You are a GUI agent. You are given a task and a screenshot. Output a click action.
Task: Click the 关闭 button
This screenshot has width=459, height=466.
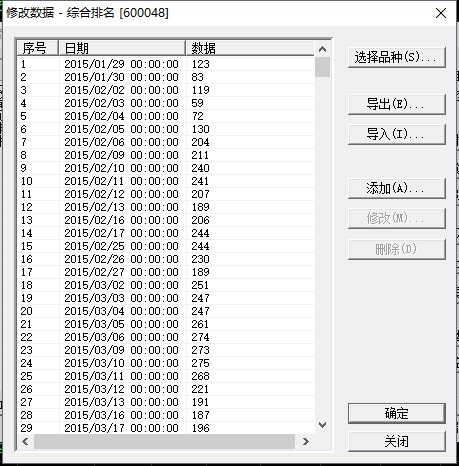click(x=397, y=441)
